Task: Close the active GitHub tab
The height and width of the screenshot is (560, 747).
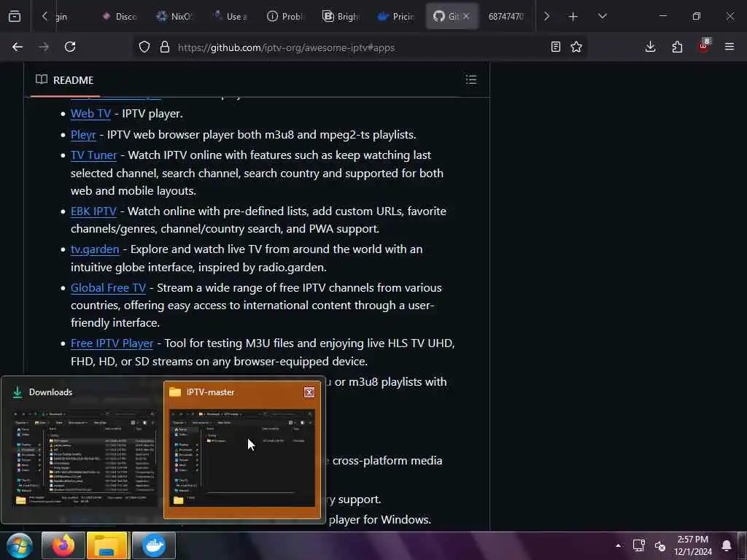Action: (x=466, y=16)
